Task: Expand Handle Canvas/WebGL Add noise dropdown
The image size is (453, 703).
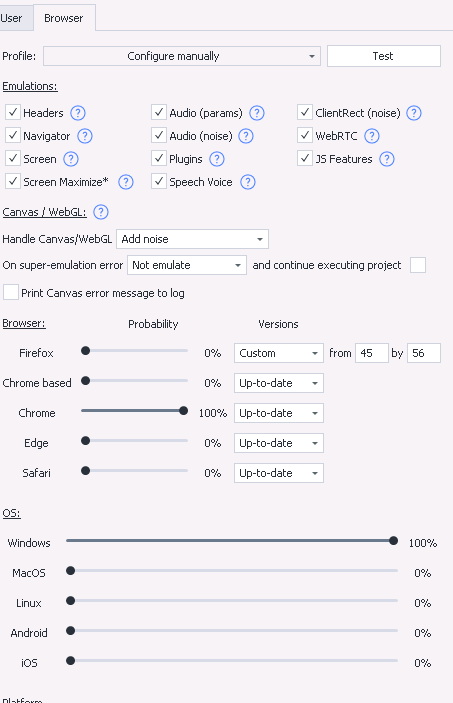Action: [x=192, y=239]
